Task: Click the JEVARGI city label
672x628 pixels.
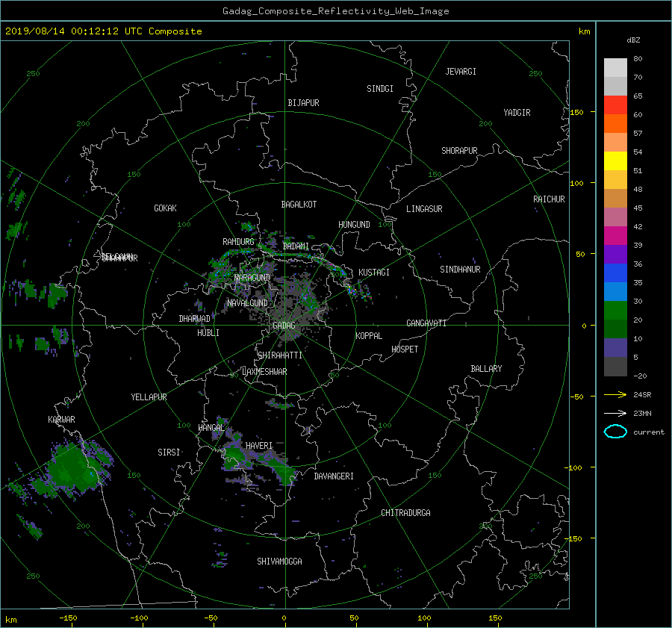Action: point(461,72)
